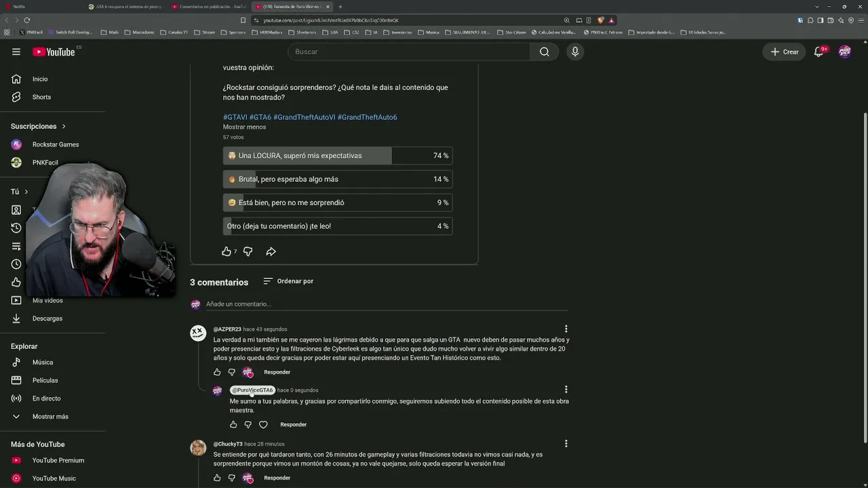Viewport: 868px width, 488px height.
Task: Toggle creator heart on PuroViceGTA6 reply
Action: 263,424
